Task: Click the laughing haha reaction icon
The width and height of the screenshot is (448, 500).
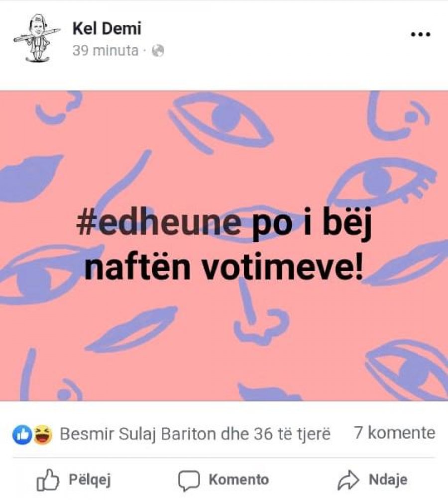Action: click(x=43, y=435)
